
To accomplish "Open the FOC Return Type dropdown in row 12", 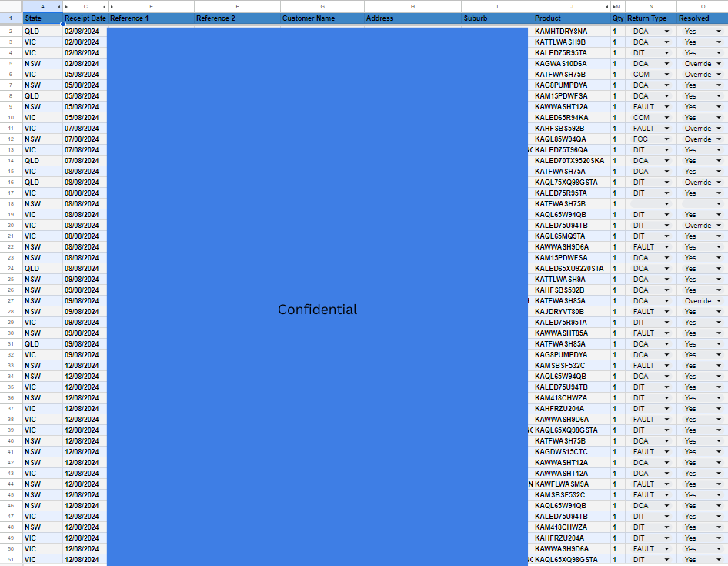I will 666,139.
